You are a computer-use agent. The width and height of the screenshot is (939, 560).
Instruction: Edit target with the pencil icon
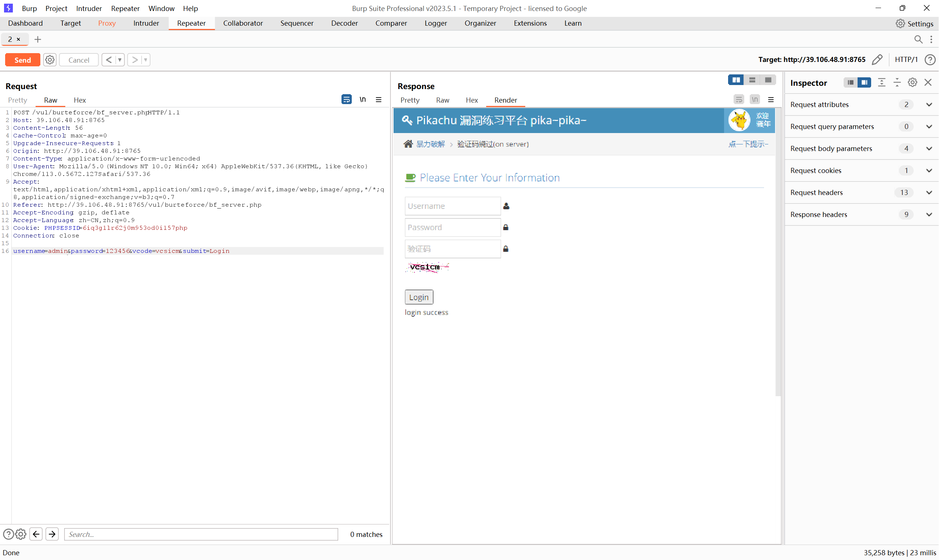(x=877, y=60)
